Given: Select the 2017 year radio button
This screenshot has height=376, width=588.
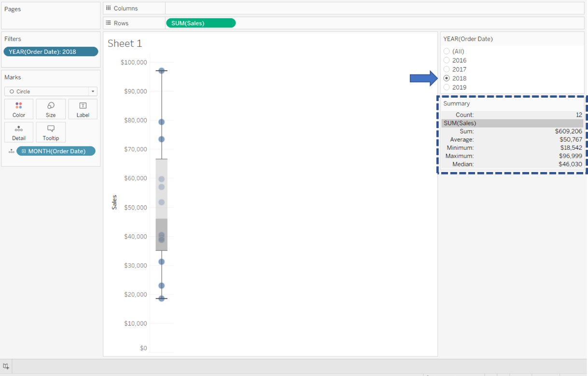Looking at the screenshot, I should (447, 70).
